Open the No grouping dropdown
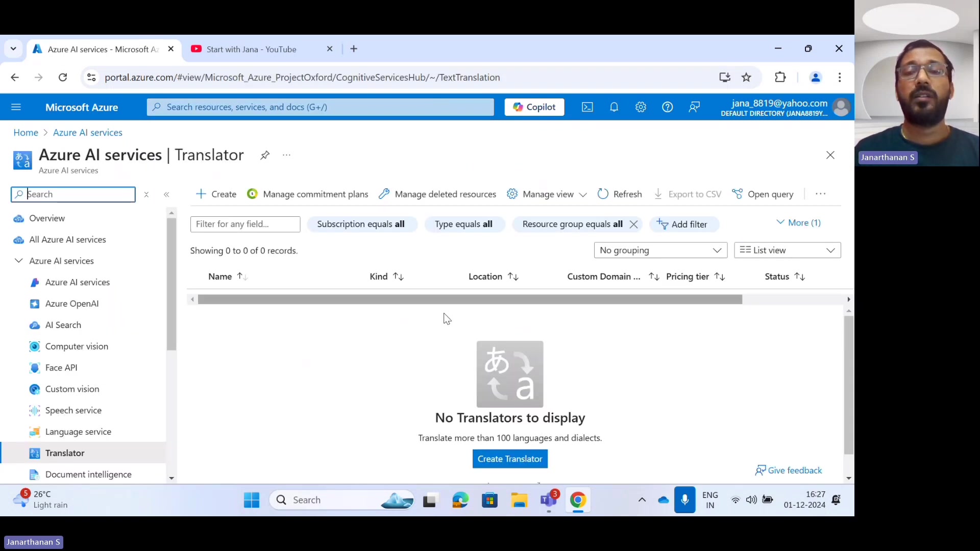 660,250
